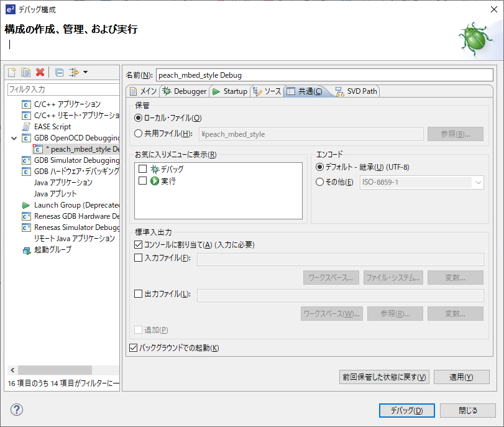Close the デバッグ構成 dialog window
Screen dimensions: 504x427
[x=494, y=10]
